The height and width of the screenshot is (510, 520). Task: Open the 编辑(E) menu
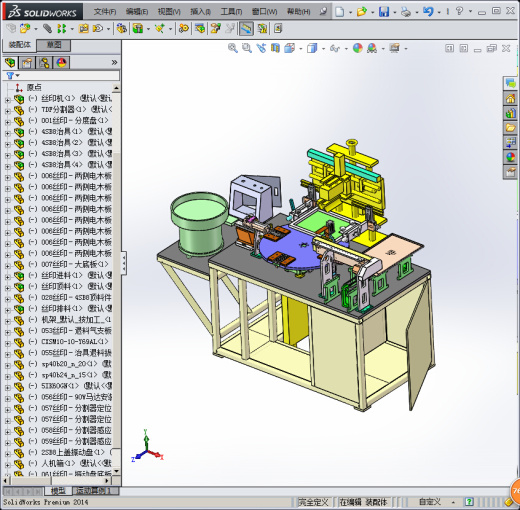137,12
